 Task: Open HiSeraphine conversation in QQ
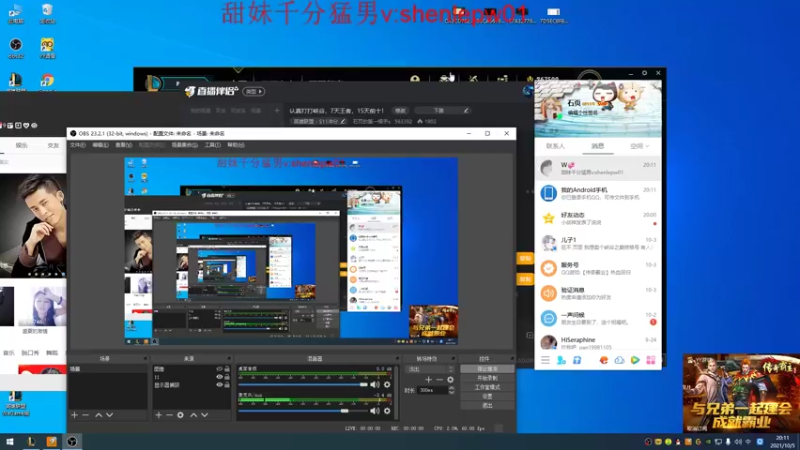coord(598,343)
